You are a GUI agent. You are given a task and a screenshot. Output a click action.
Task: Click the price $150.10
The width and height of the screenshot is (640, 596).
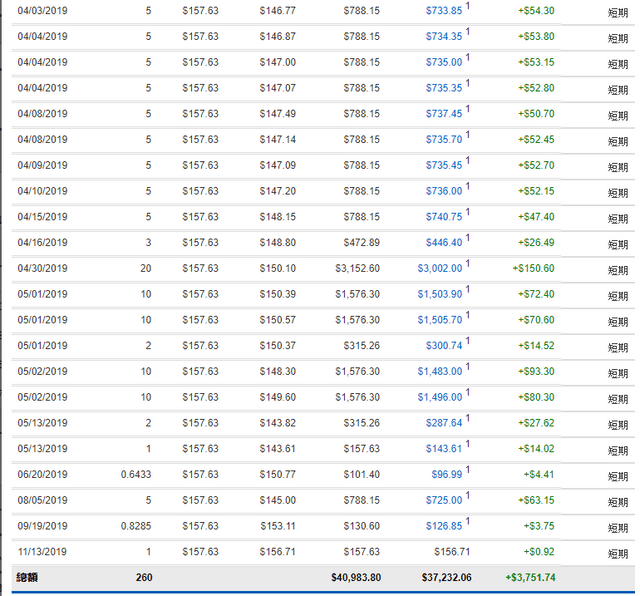point(278,268)
